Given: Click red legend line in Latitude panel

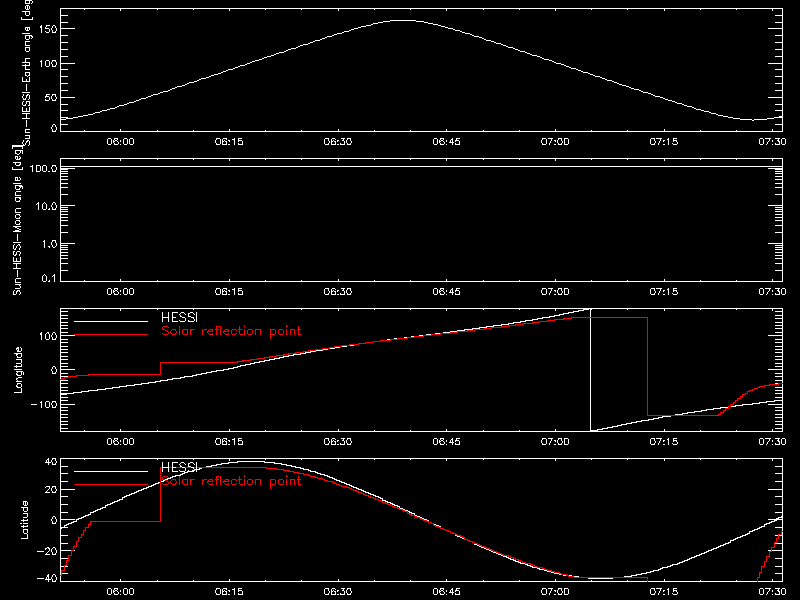Looking at the screenshot, I should pos(111,485).
